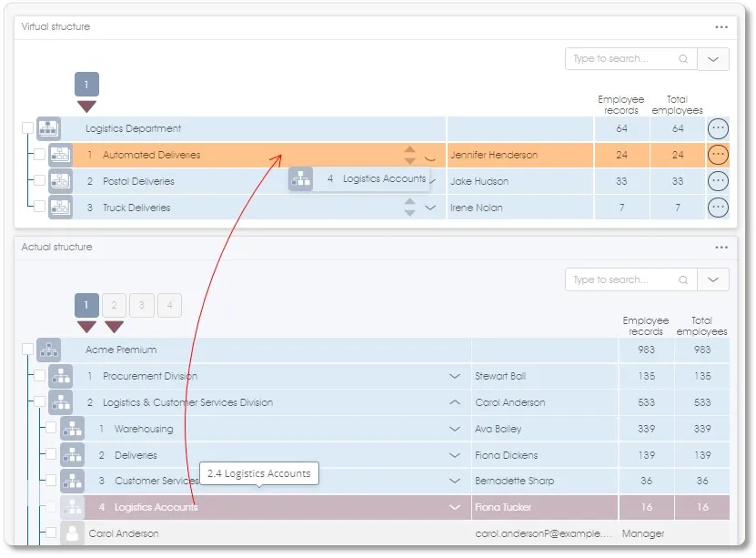
Task: Collapse the Logistics & Customer Services Division
Action: (x=455, y=402)
